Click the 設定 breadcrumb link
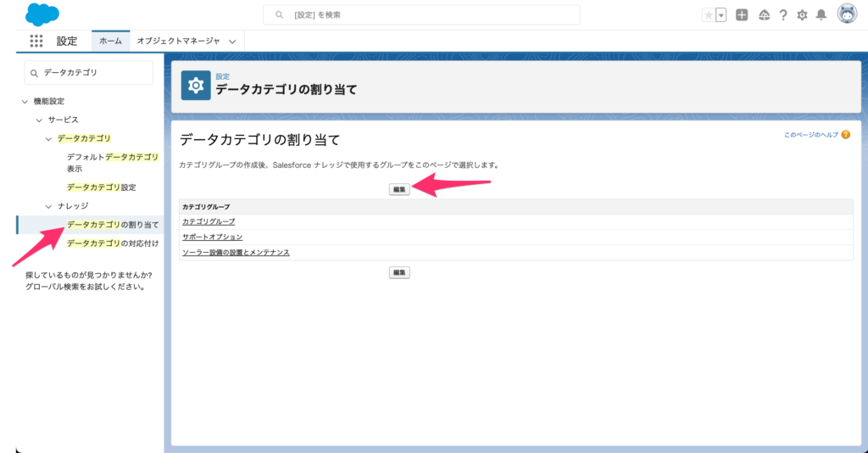The height and width of the screenshot is (453, 868). (223, 76)
